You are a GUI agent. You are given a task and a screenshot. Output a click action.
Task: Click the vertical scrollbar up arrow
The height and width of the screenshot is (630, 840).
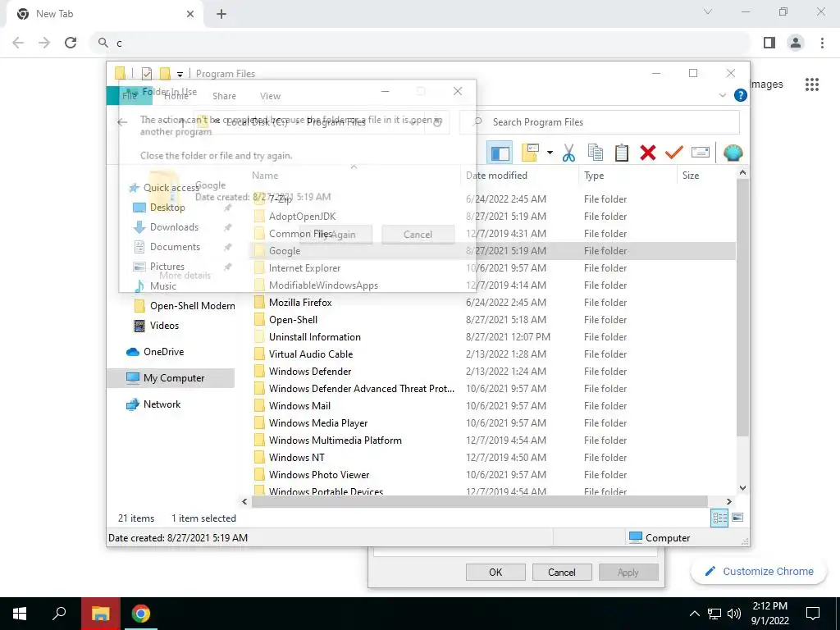point(742,172)
